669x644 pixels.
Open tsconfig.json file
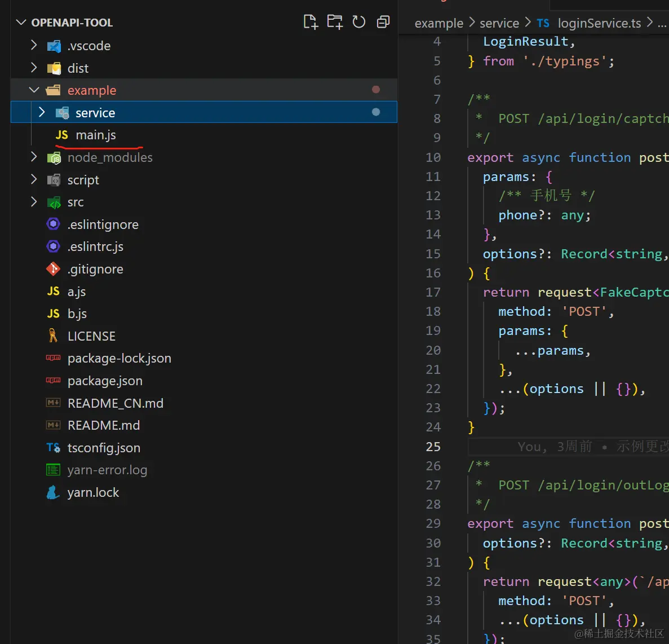(x=104, y=448)
